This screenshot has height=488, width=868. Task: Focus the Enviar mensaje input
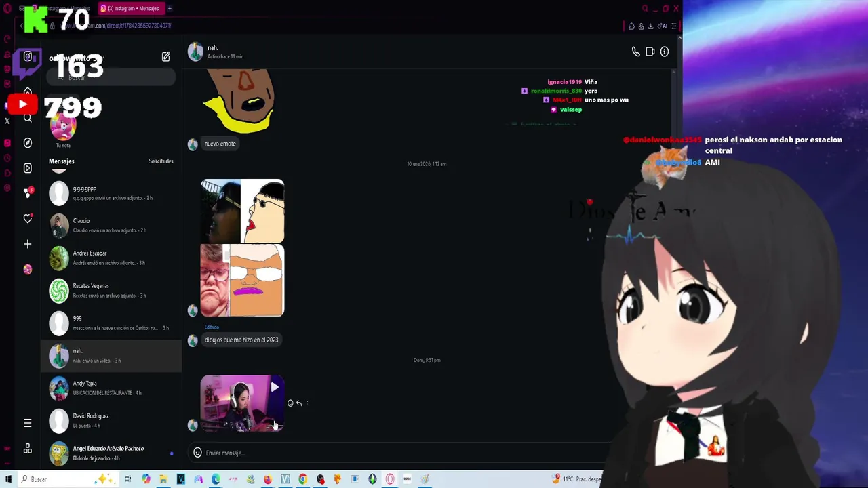pyautogui.click(x=400, y=453)
